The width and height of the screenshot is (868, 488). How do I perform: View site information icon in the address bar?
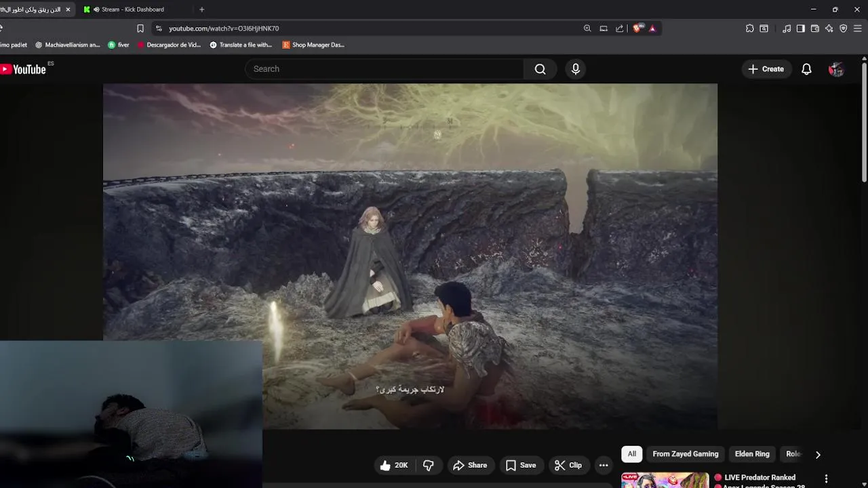(x=159, y=28)
